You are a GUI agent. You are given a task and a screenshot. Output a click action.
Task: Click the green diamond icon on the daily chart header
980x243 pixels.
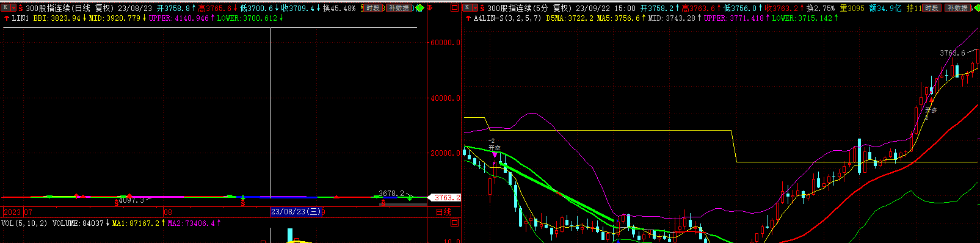point(419,9)
